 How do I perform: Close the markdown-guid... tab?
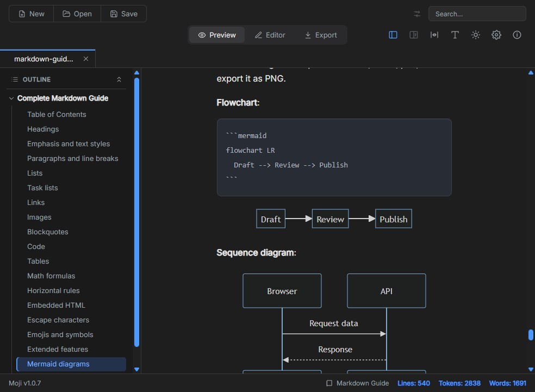point(86,59)
